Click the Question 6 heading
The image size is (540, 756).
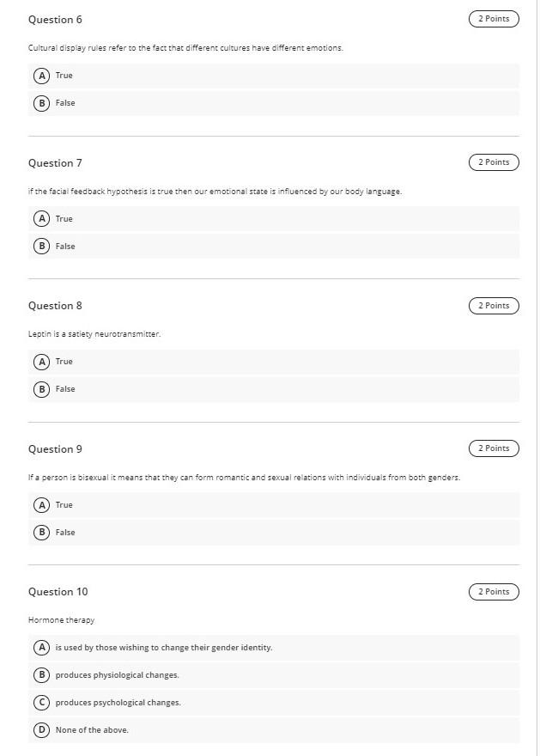coord(55,19)
